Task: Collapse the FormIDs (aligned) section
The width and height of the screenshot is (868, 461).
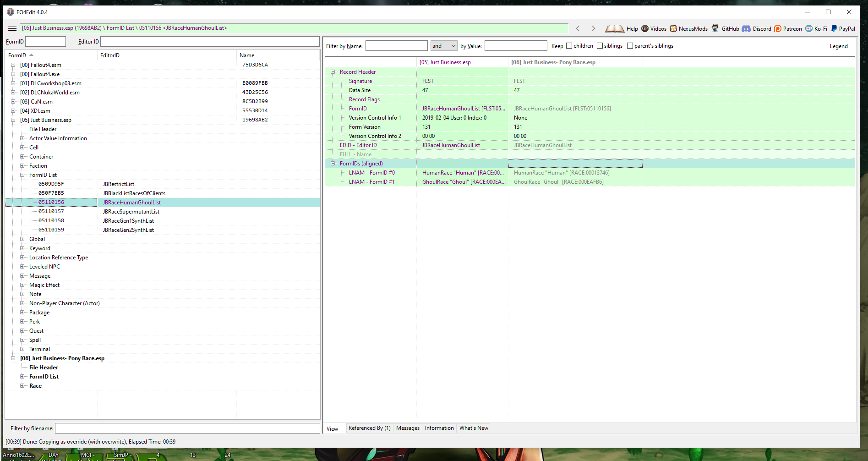Action: coord(333,164)
